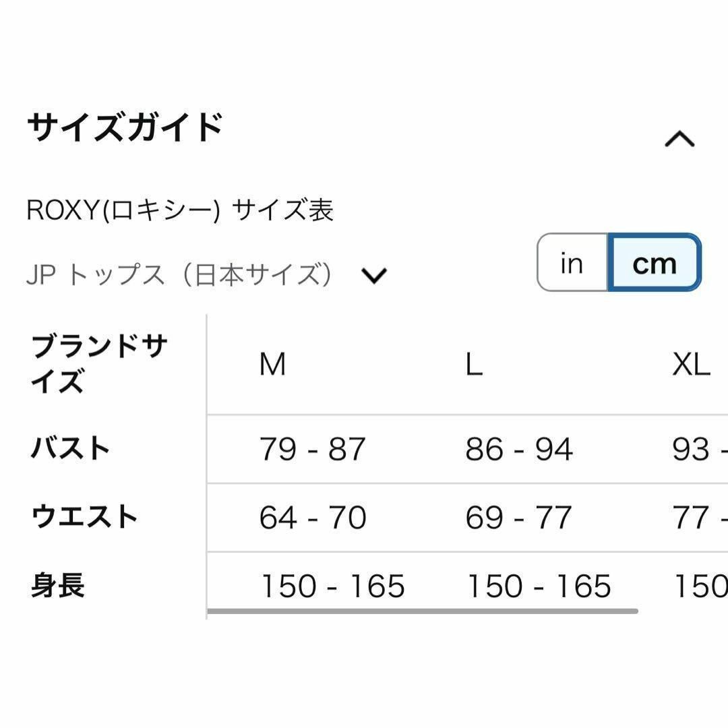Screen dimensions: 728x728
Task: Click the M waist value 64 - 70
Action: [313, 518]
